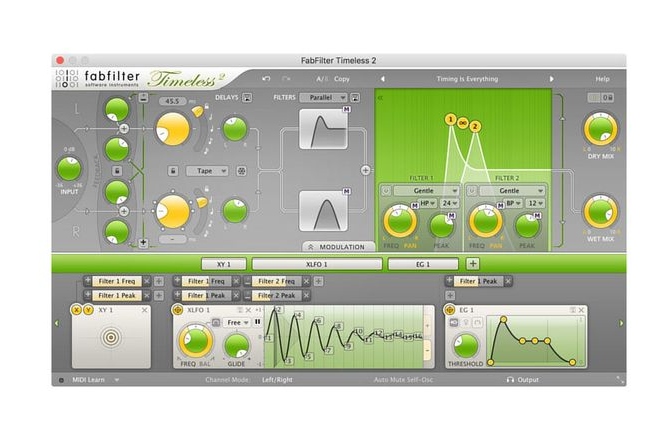The width and height of the screenshot is (672, 440).
Task: Select filter node 2 in display
Action: tap(474, 126)
